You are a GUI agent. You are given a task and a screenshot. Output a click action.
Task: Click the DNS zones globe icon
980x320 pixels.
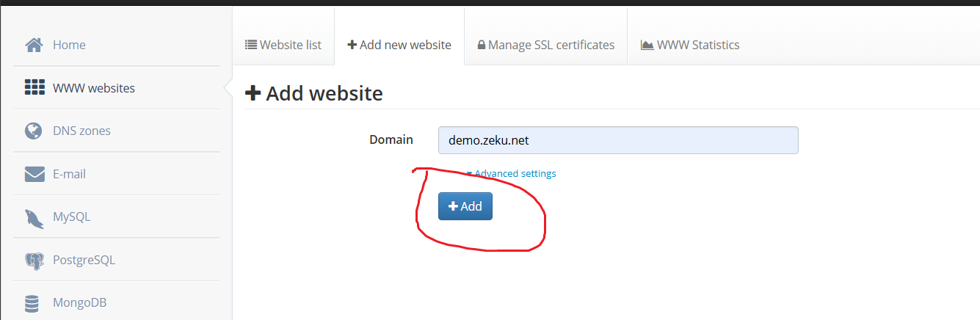[x=33, y=131]
